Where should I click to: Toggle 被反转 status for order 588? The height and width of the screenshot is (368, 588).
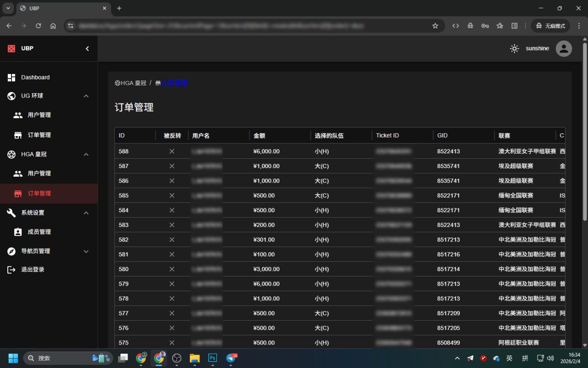coord(171,151)
